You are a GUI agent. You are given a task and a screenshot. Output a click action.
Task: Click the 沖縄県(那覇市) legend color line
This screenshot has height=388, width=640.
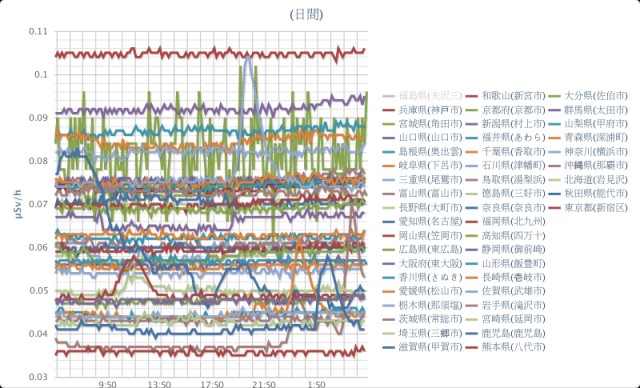click(554, 165)
